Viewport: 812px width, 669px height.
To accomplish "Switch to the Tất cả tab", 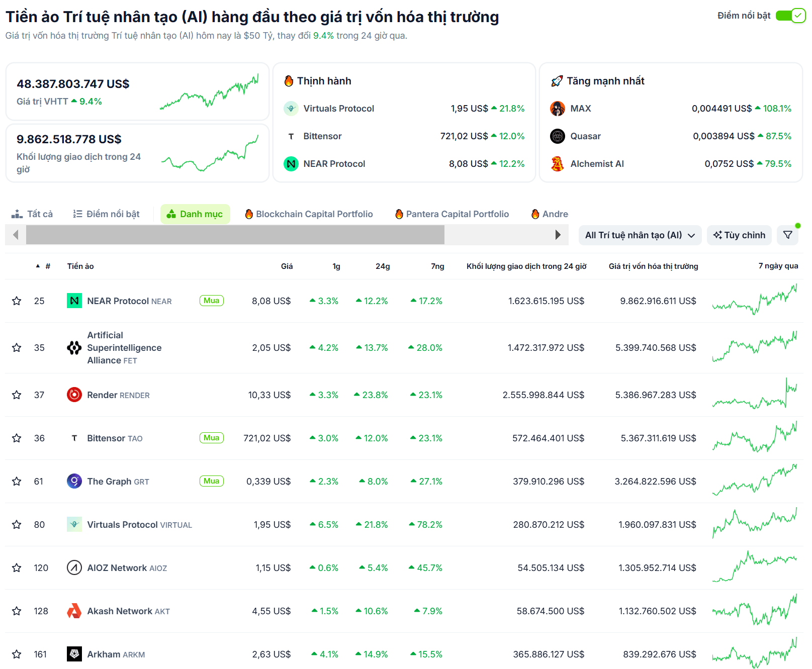I will click(32, 214).
